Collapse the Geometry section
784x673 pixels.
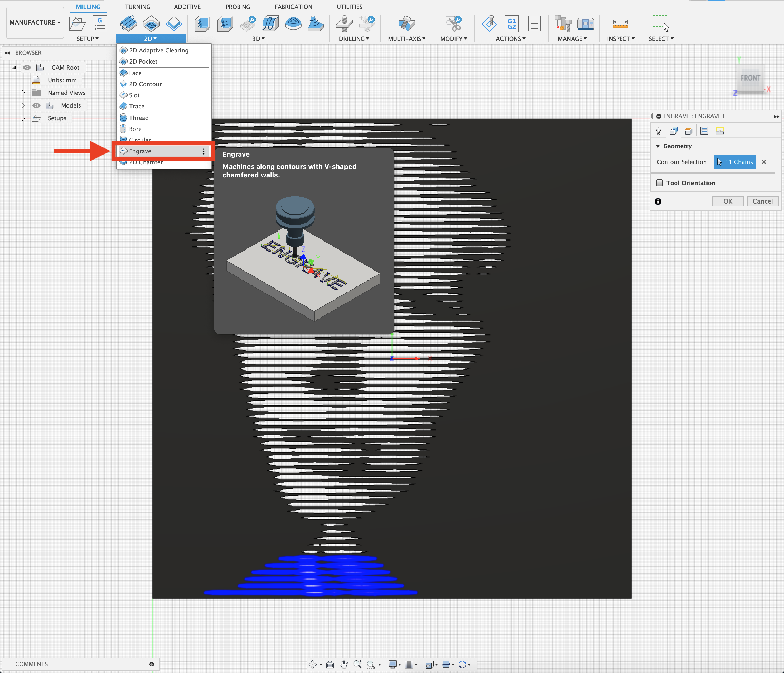(x=658, y=146)
